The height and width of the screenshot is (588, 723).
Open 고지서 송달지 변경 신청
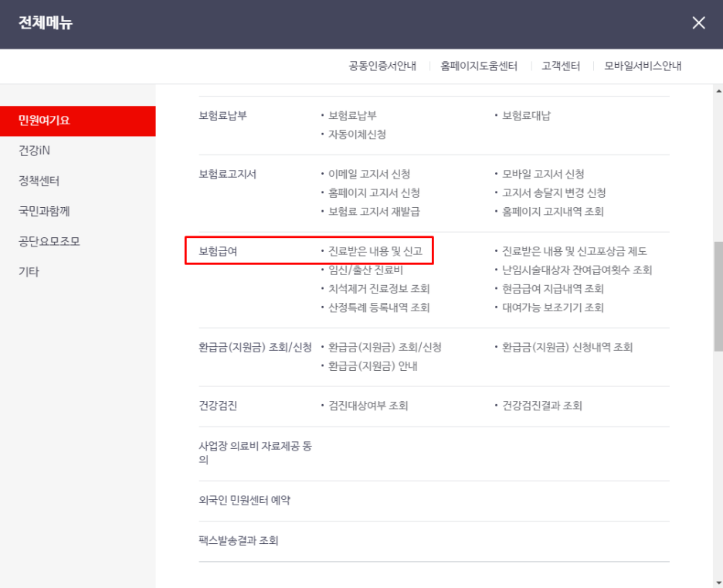pyautogui.click(x=554, y=192)
